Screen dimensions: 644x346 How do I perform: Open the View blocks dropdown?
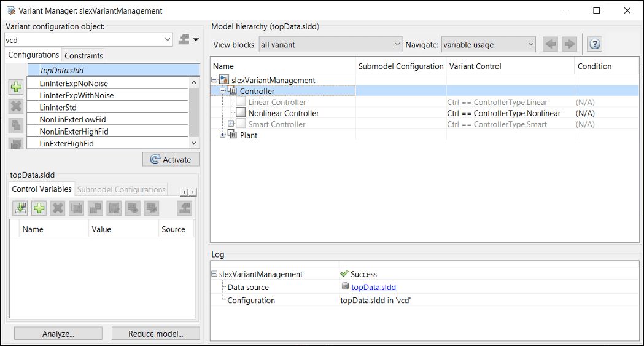[397, 44]
